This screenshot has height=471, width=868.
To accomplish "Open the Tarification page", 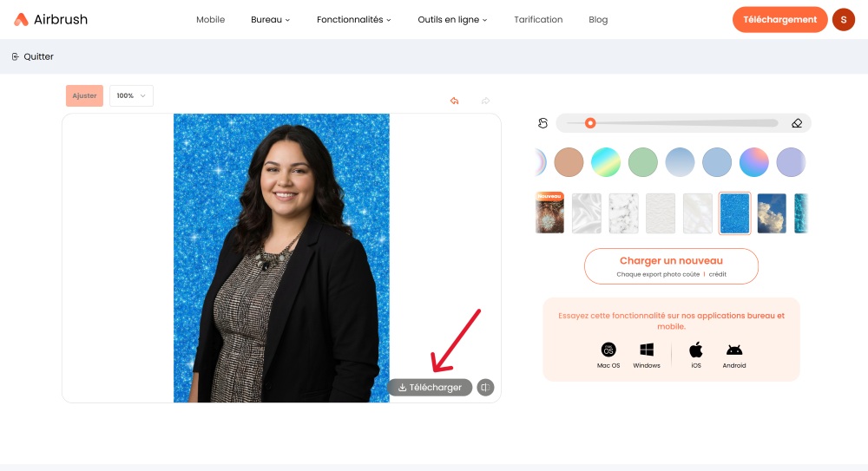I will [538, 19].
